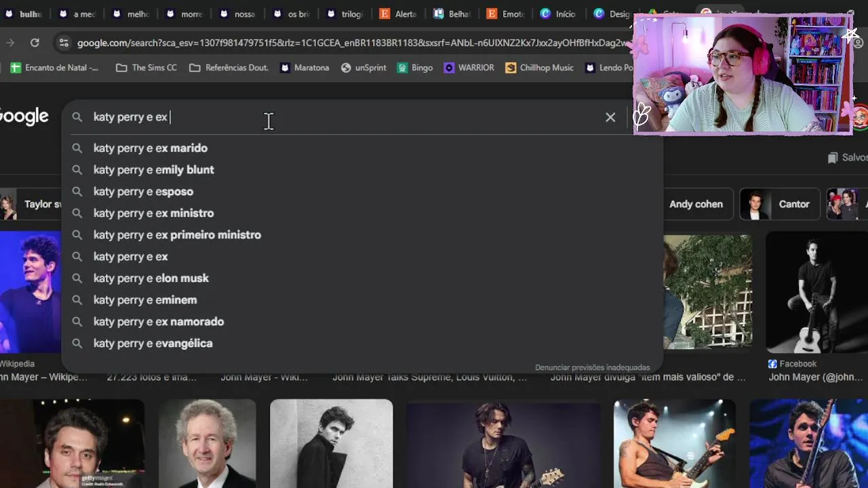Open 'John Mayer Talks Supreme, Louis Vuitton' result
Screen dimensions: 868x488
(429, 377)
